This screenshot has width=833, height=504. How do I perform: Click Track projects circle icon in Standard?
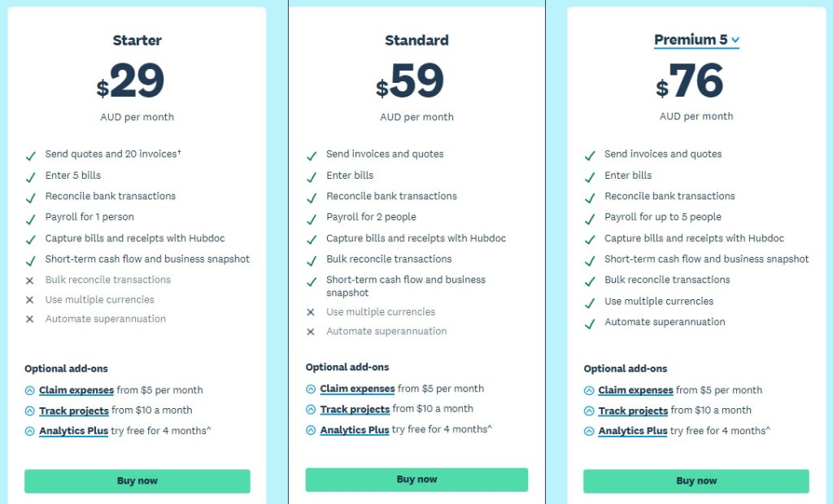(x=311, y=410)
